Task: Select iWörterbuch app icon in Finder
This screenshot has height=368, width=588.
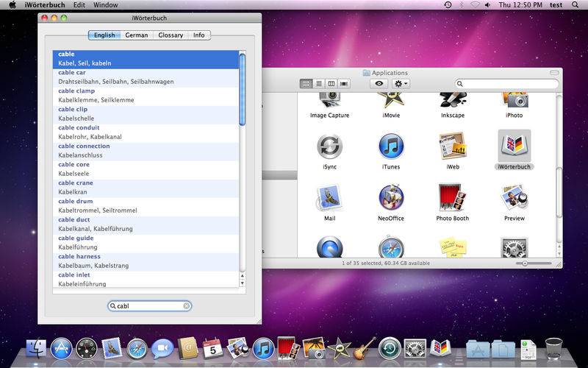Action: click(514, 146)
